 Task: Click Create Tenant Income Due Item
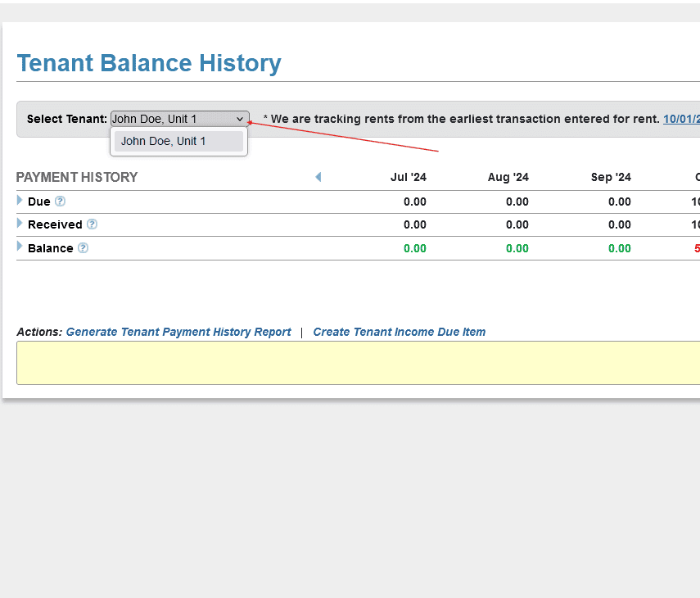tap(399, 332)
